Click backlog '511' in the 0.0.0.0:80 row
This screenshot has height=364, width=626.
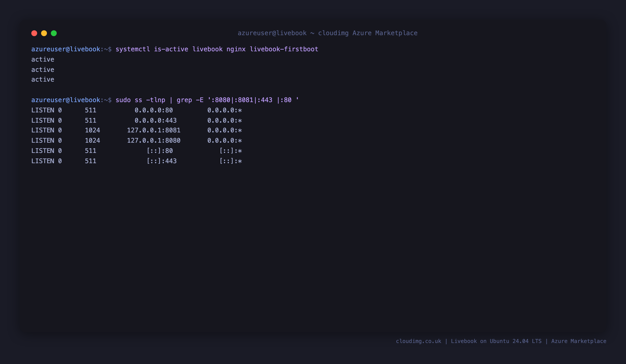pyautogui.click(x=91, y=110)
